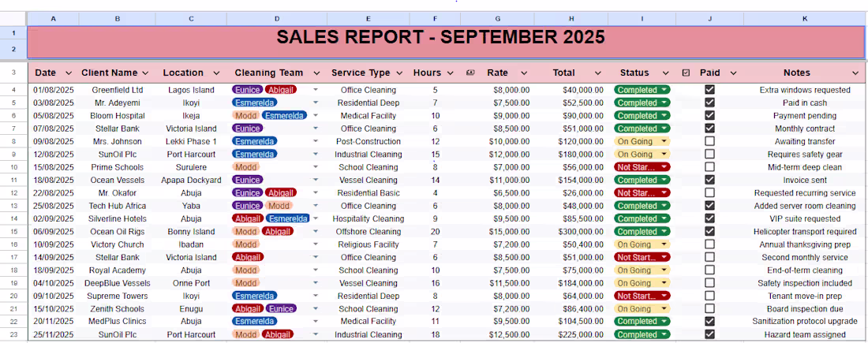Screen dimensions: 868x343
Task: Select row 12 header number
Action: coord(13,192)
